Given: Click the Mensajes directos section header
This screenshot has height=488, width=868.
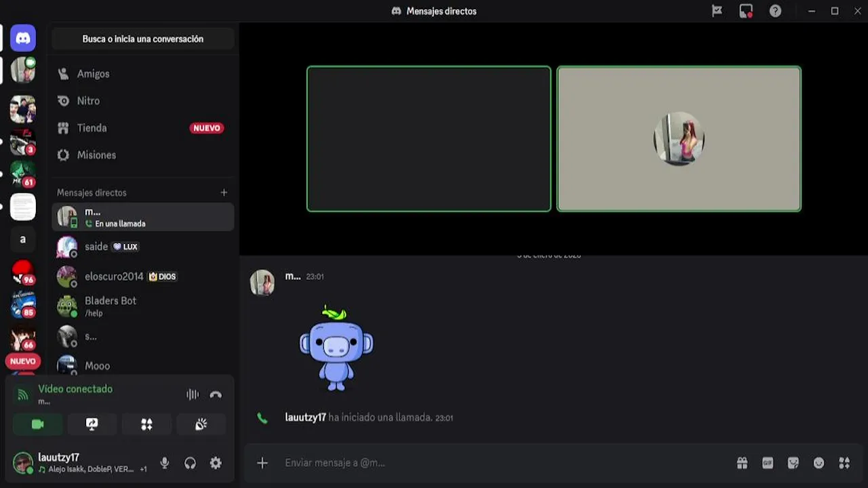Looking at the screenshot, I should tap(92, 192).
